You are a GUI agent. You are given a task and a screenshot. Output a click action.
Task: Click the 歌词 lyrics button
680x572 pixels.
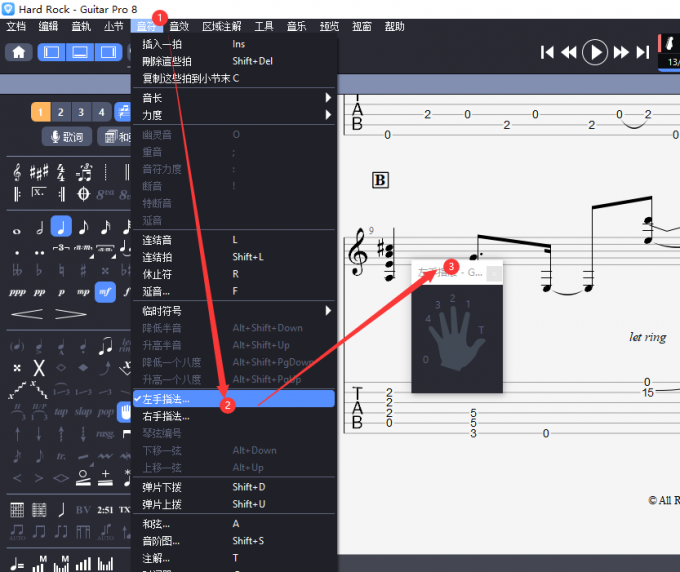(x=66, y=137)
